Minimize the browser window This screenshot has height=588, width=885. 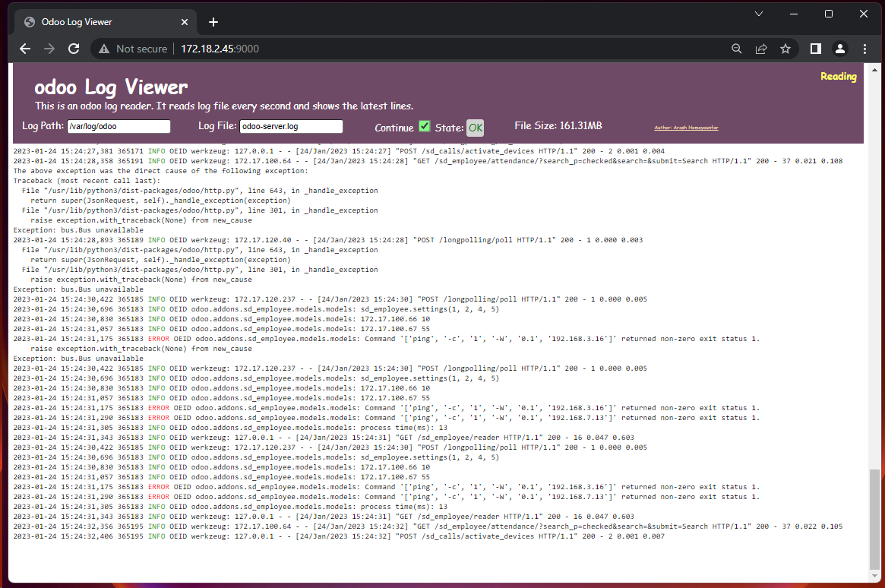coord(794,14)
